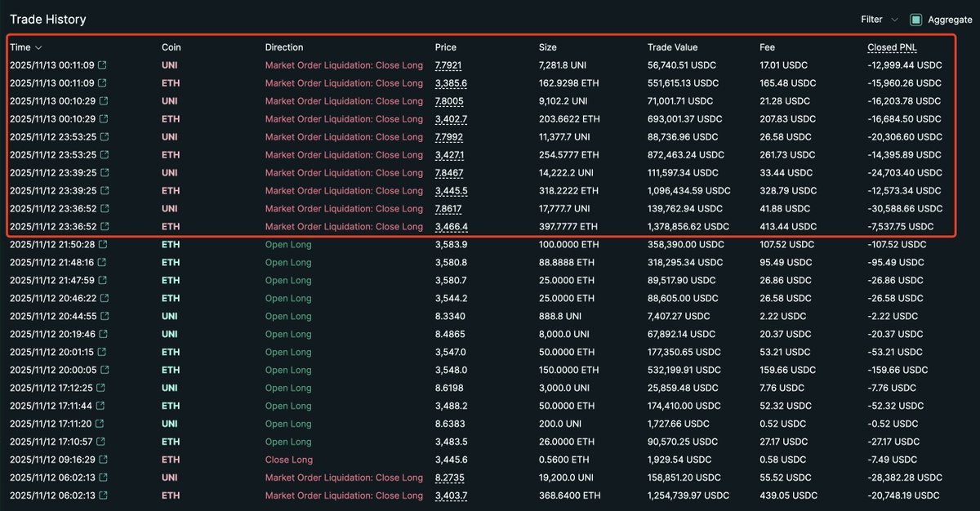Click the underlined price 3,466.4

451,227
